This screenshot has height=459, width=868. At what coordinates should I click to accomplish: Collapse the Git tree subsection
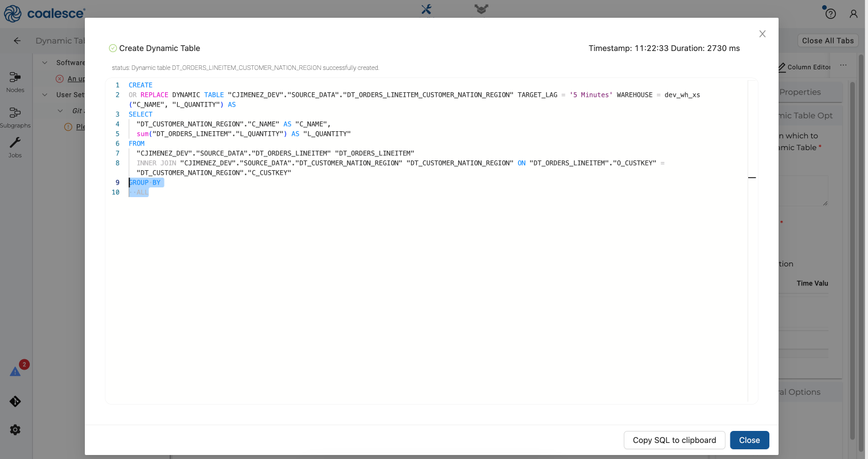tap(60, 111)
